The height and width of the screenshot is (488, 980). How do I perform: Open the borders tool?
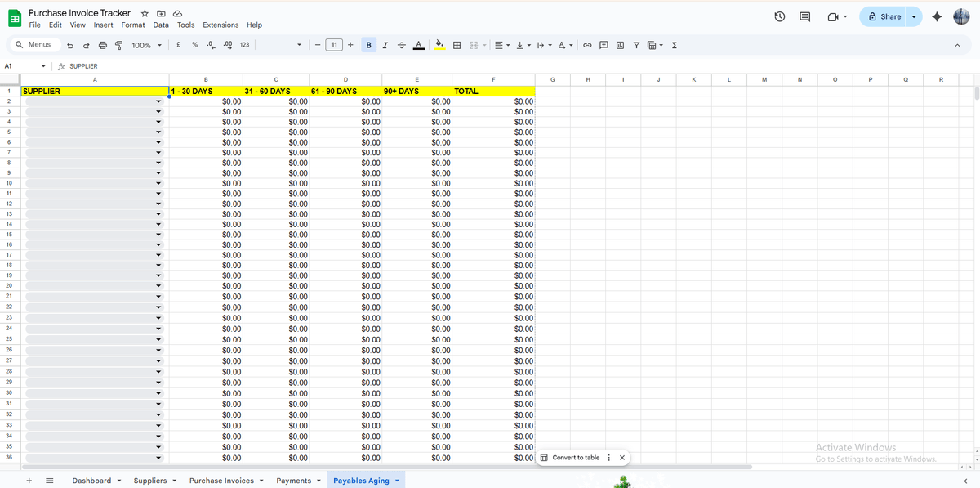click(457, 45)
